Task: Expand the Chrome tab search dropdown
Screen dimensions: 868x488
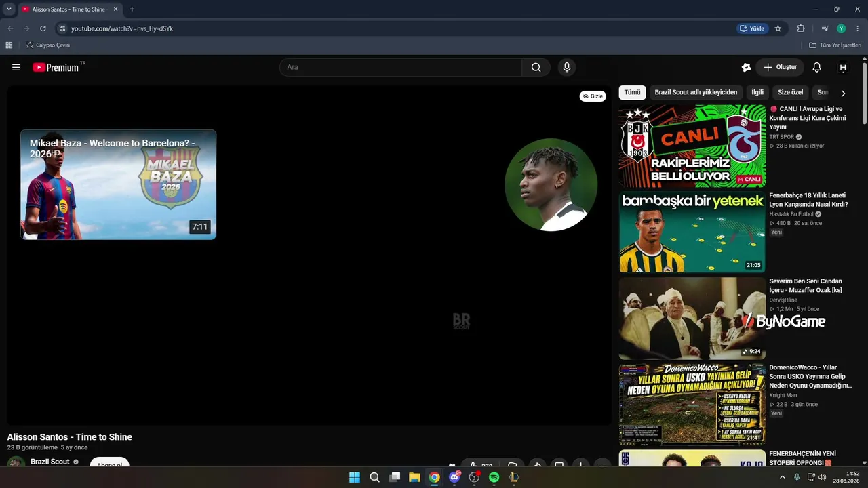Action: [9, 9]
